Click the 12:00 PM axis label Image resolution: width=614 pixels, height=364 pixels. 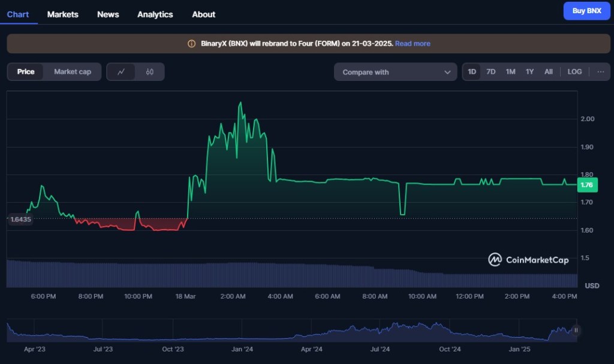click(469, 296)
